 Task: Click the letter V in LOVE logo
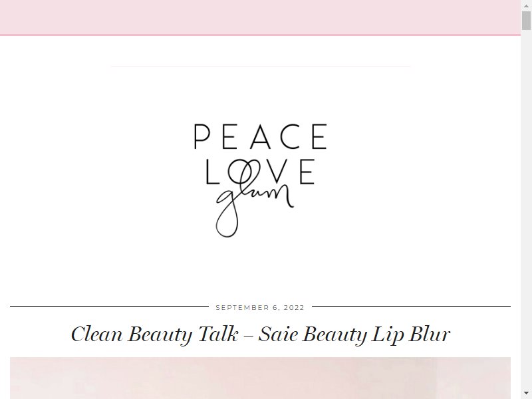278,172
